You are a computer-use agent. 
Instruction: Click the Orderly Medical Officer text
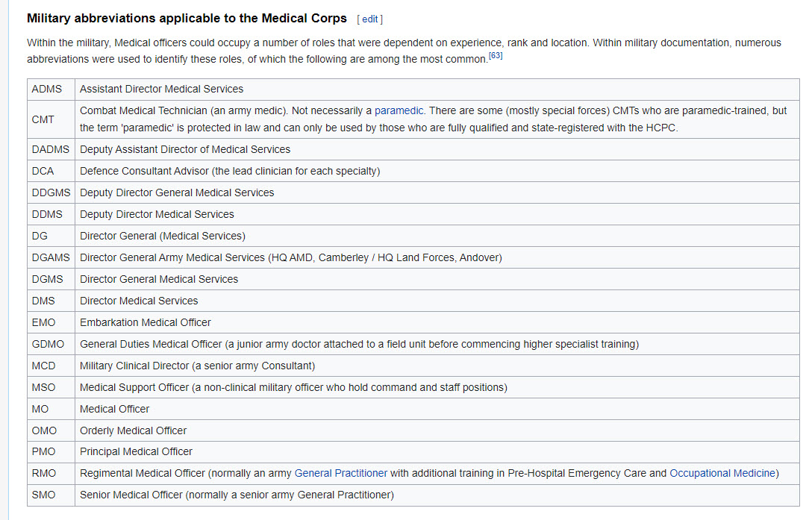(x=134, y=430)
